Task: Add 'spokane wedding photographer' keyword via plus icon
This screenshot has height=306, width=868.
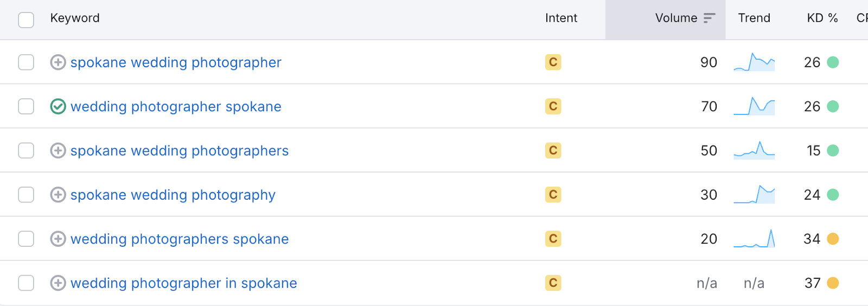Action: click(58, 62)
